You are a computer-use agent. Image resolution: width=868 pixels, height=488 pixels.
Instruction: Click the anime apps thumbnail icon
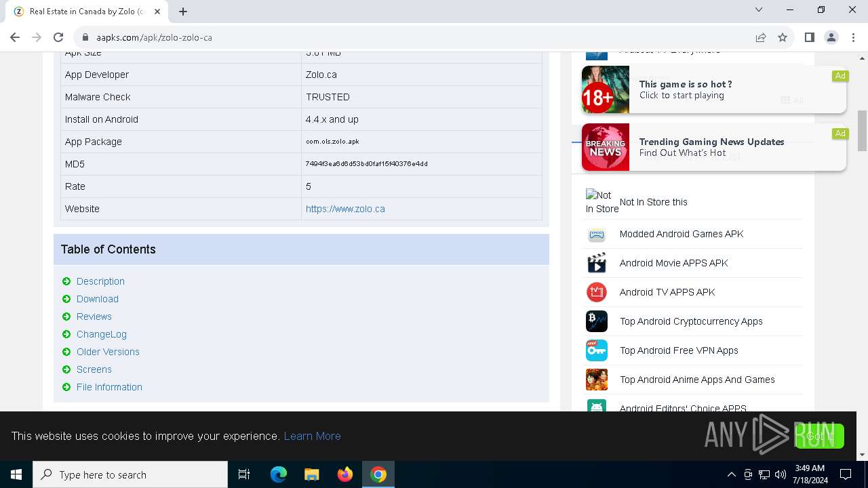(x=597, y=380)
